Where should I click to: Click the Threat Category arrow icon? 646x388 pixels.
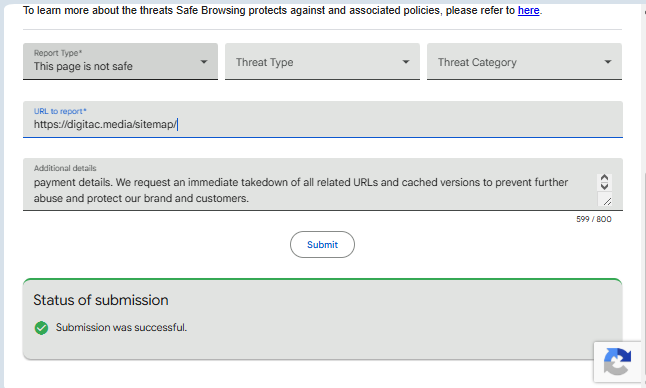click(608, 62)
